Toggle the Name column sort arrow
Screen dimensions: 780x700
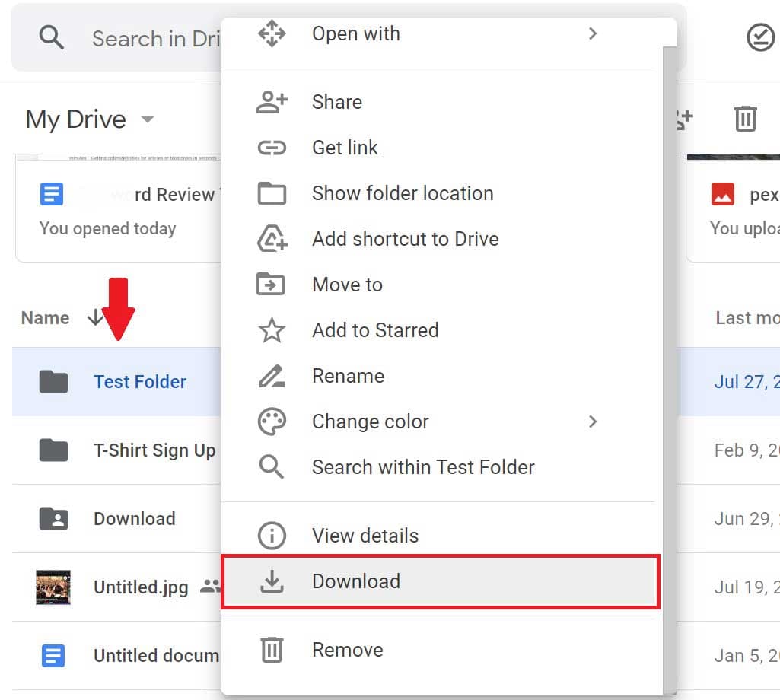[95, 318]
